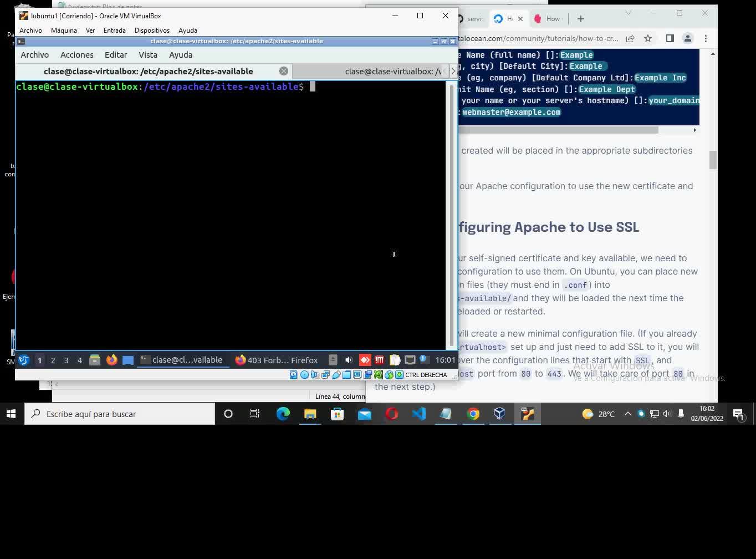Switch to Lubuntu workspace 3

(67, 360)
